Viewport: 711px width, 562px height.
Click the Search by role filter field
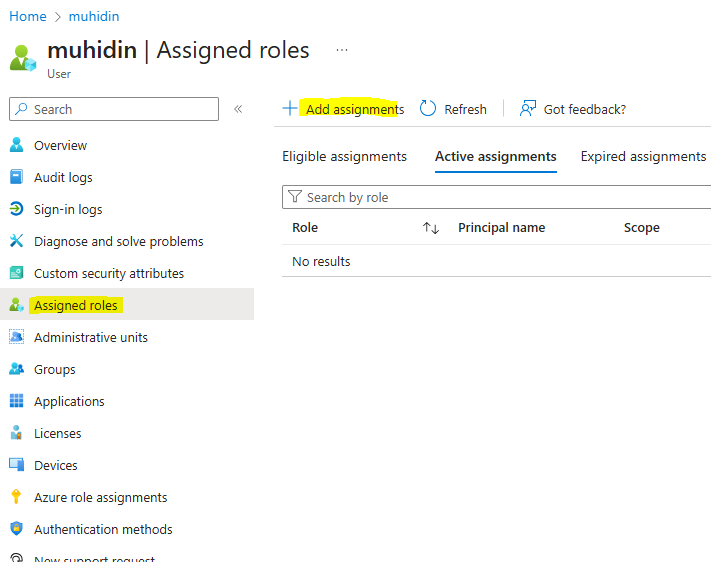tap(500, 197)
